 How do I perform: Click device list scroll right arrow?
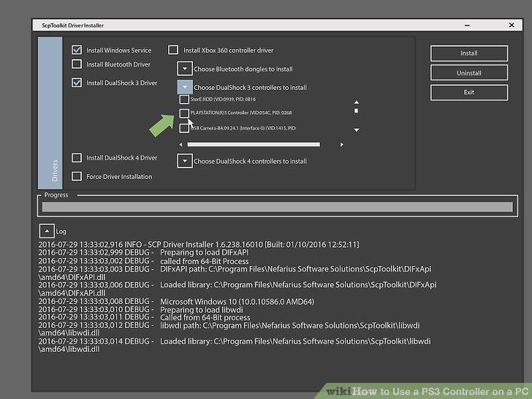tap(342, 145)
